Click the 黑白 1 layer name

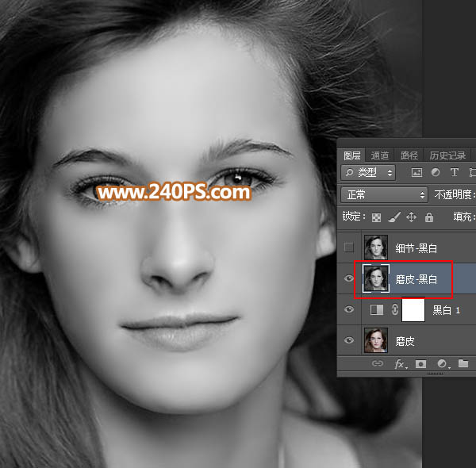coord(446,310)
